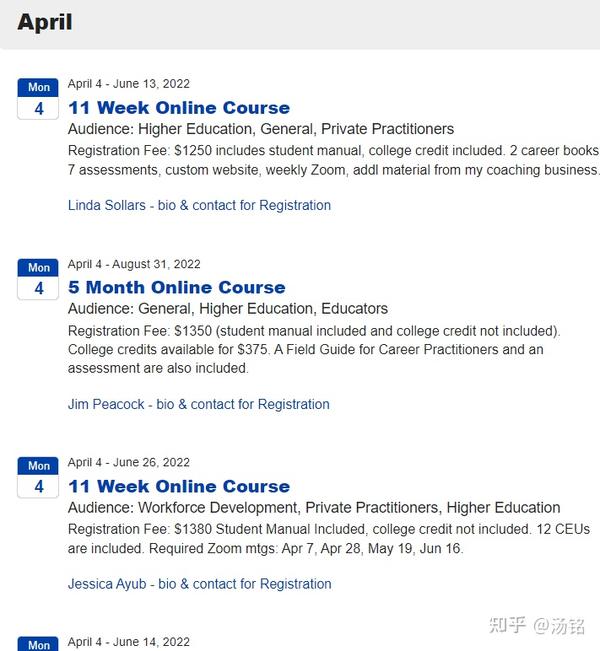Open Jessica Ayub bio & contact link
The width and height of the screenshot is (600, 651).
pos(200,584)
